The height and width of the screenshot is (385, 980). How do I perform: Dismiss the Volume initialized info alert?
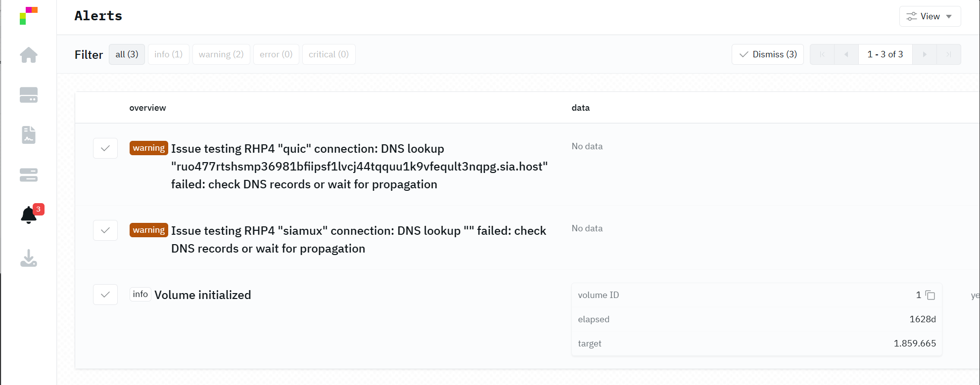pyautogui.click(x=105, y=295)
